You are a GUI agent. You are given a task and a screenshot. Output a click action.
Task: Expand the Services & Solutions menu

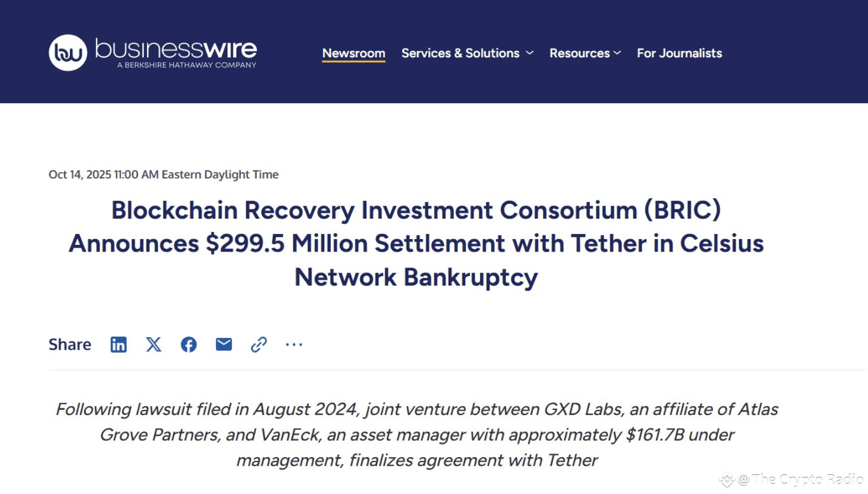460,53
